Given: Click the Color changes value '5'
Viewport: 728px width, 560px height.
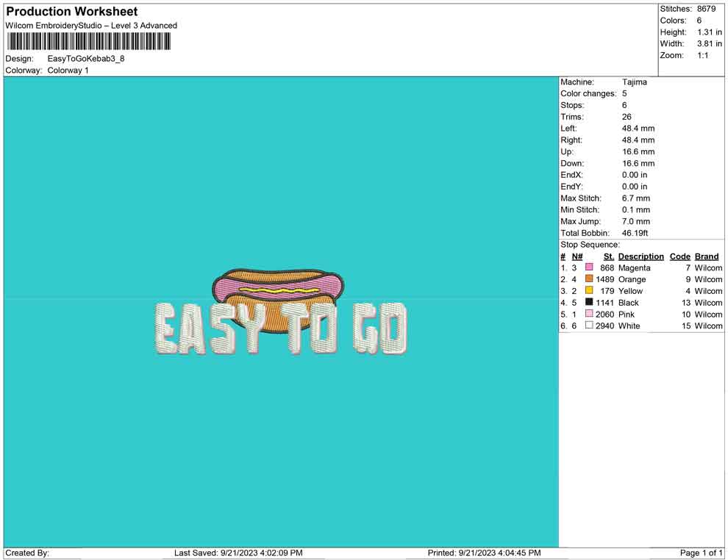Looking at the screenshot, I should coord(624,94).
